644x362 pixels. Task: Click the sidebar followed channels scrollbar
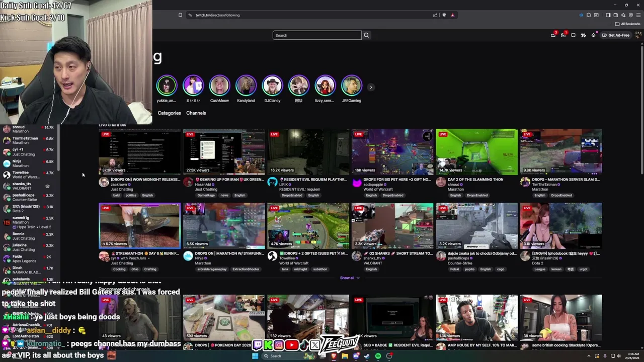click(x=58, y=147)
